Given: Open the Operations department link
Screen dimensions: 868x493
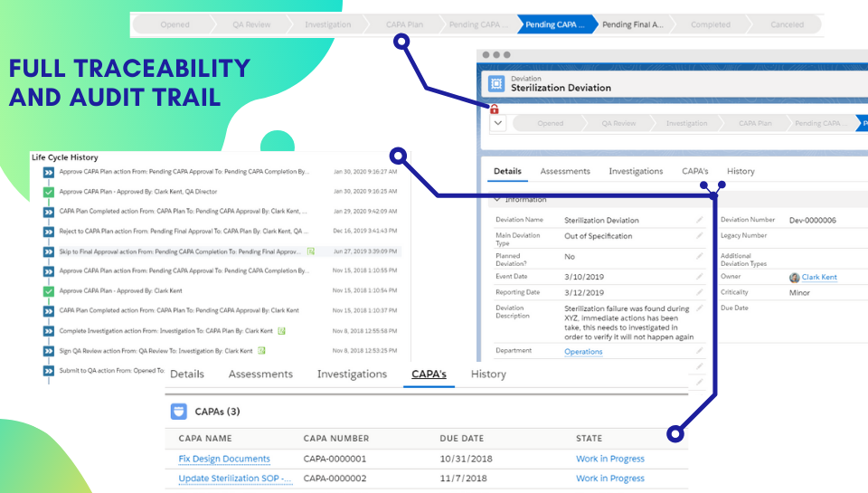Looking at the screenshot, I should (x=583, y=351).
